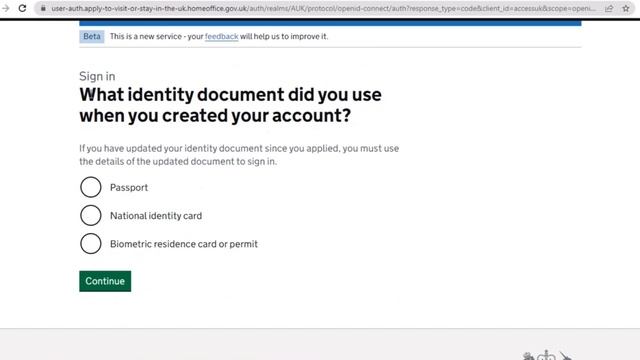The height and width of the screenshot is (360, 640).
Task: Click the 'Biometric residence card or permit' label
Action: (x=184, y=244)
